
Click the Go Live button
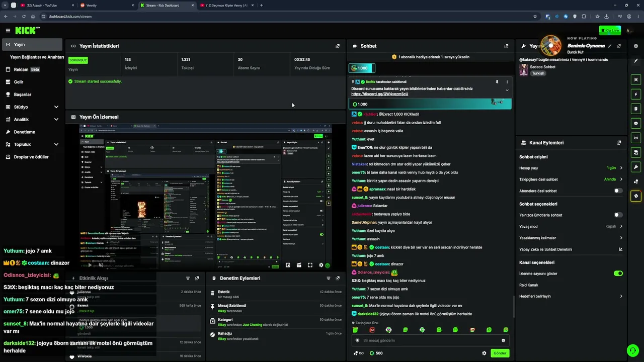pos(610,30)
